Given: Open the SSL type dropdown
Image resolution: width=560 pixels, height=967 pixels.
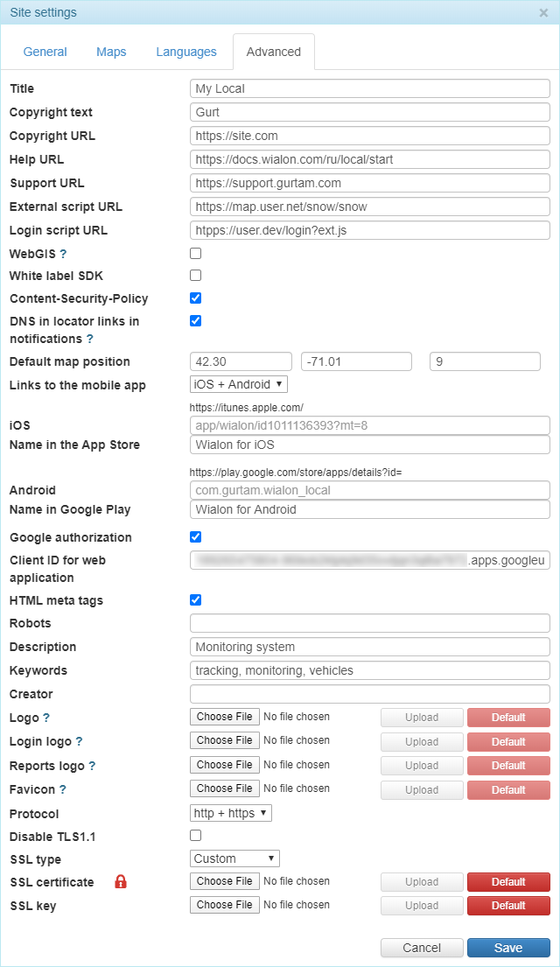Looking at the screenshot, I should [234, 858].
